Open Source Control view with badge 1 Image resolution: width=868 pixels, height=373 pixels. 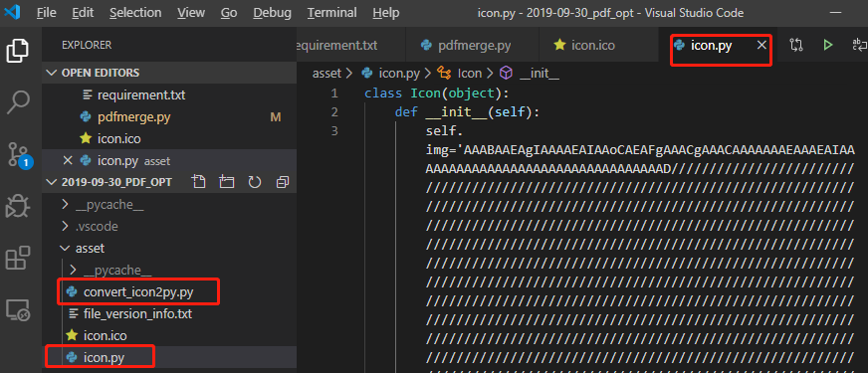19,155
